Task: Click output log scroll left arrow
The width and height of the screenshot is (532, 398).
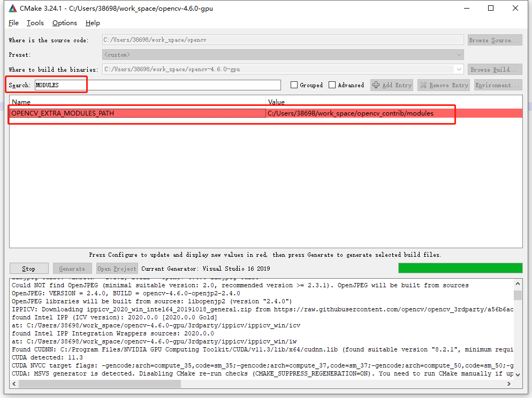Action: [14, 384]
